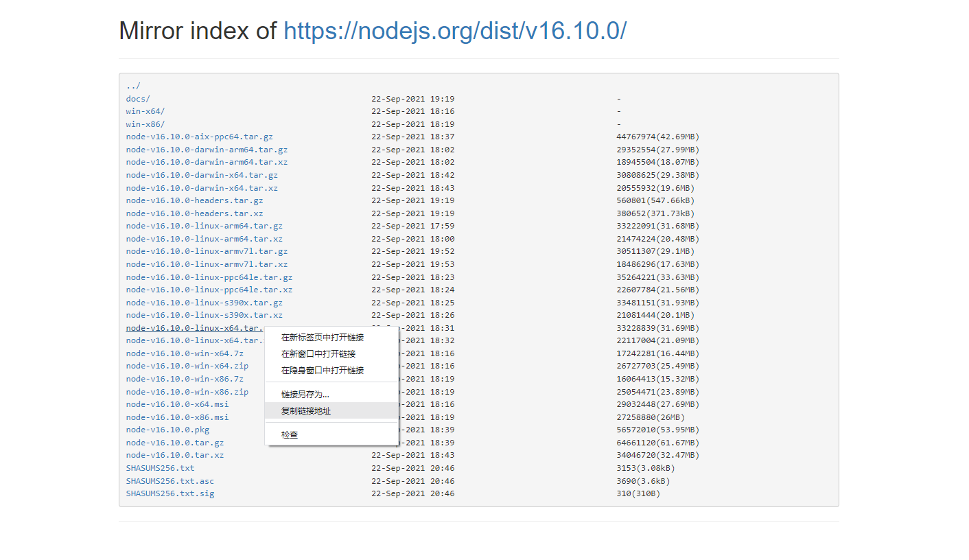Screen dimensions: 969x560
Task: Click size text 560801(547.66kB)
Action: 655,200
